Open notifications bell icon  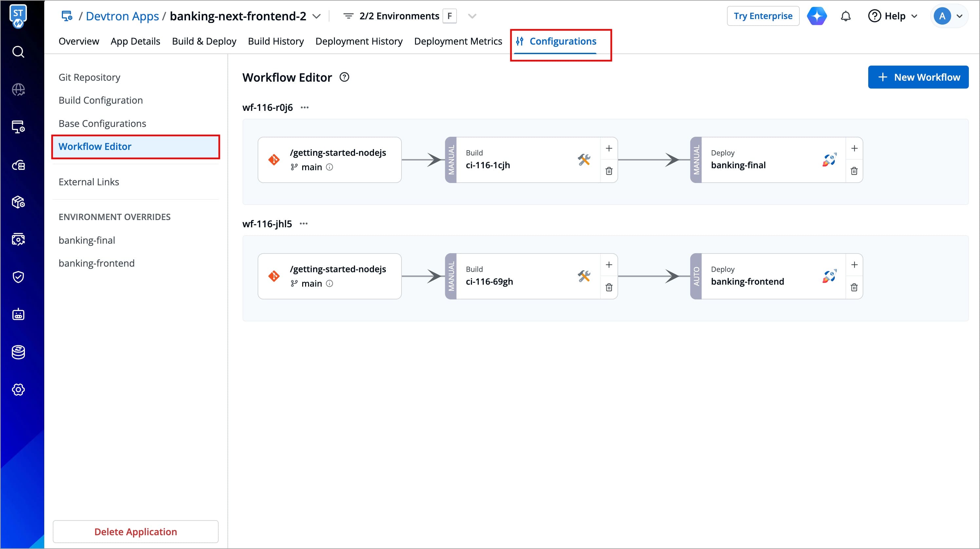click(x=845, y=16)
